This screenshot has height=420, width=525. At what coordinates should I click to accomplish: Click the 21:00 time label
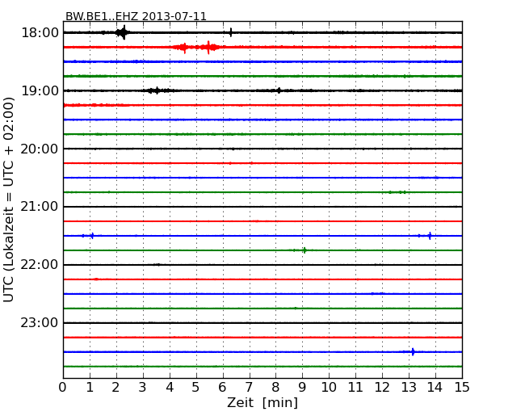pyautogui.click(x=40, y=207)
